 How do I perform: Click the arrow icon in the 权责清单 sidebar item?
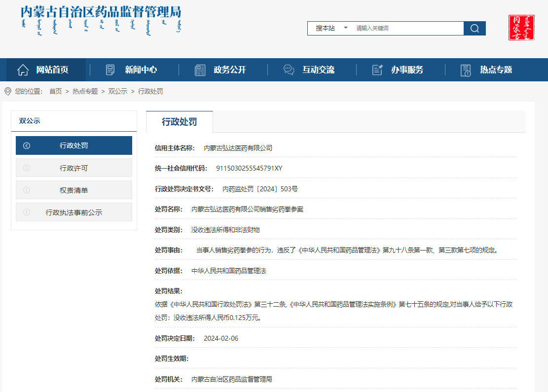(27, 190)
